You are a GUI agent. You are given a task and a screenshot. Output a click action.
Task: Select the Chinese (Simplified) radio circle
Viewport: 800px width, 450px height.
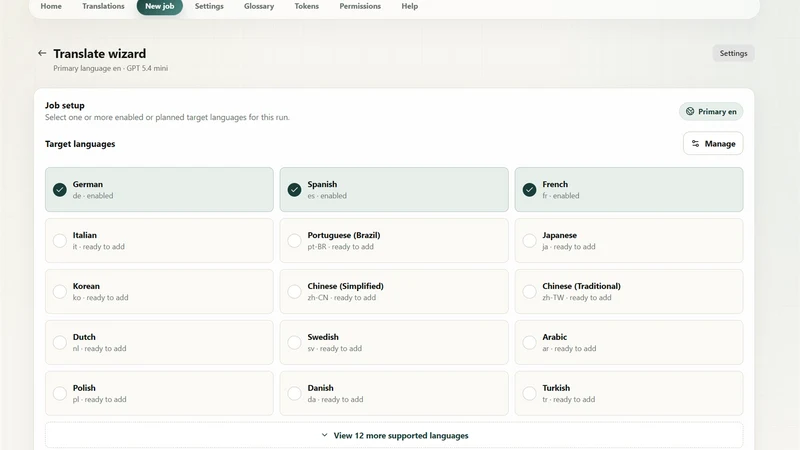(x=294, y=292)
